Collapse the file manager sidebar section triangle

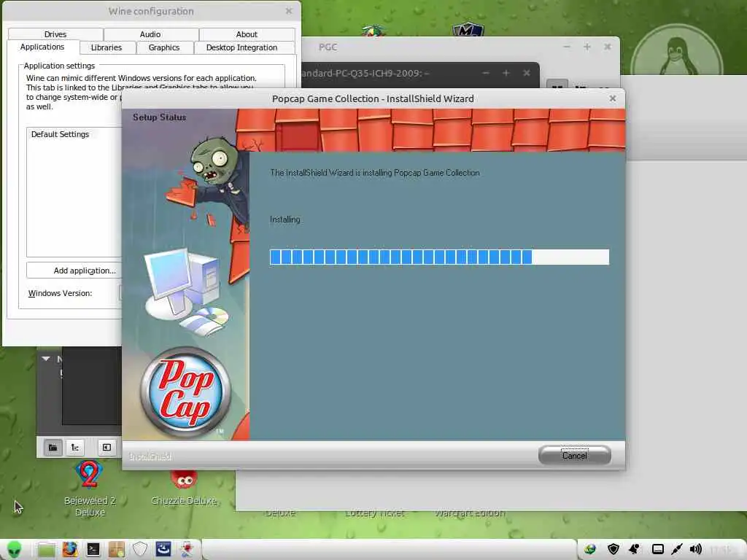[46, 359]
